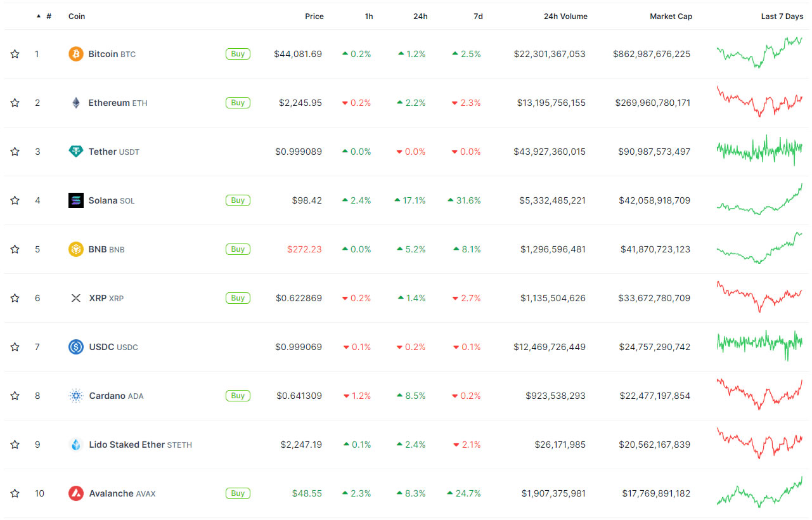Click the Cardano logo icon
The image size is (812, 520).
[76, 396]
